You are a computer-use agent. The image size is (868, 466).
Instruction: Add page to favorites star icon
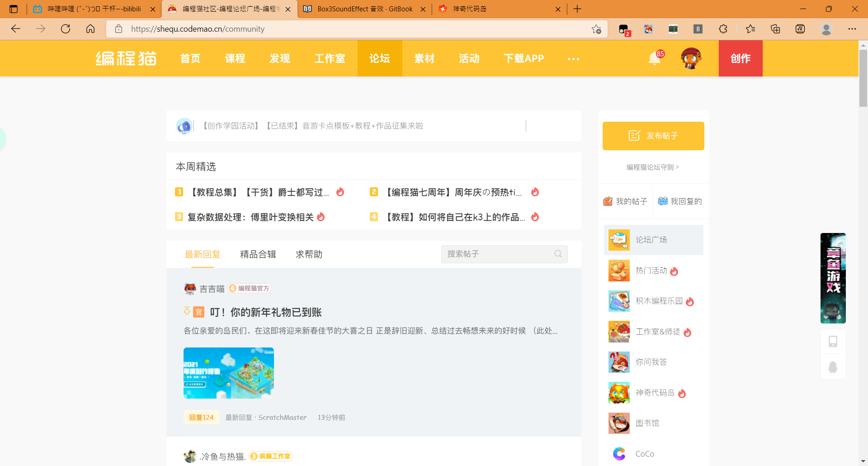[x=596, y=29]
